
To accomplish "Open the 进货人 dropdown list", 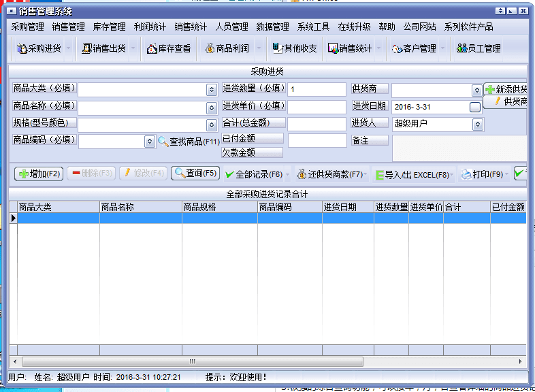I will pyautogui.click(x=477, y=125).
